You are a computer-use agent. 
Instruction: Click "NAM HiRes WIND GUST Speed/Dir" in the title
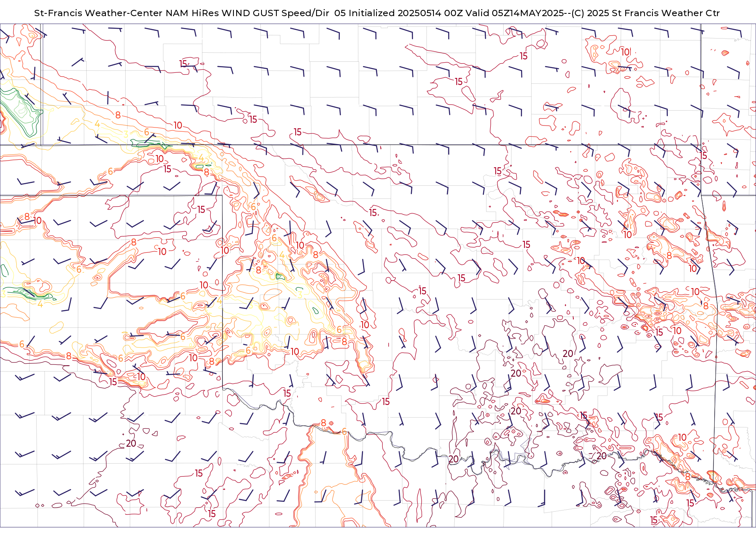tap(247, 13)
